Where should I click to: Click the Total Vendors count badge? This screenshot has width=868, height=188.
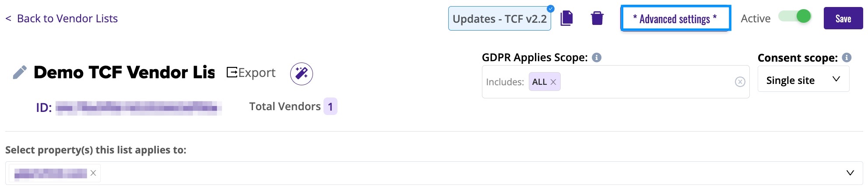(330, 106)
